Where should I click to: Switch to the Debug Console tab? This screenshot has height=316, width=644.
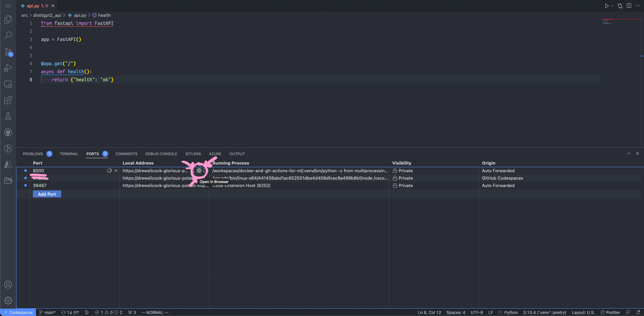(161, 154)
